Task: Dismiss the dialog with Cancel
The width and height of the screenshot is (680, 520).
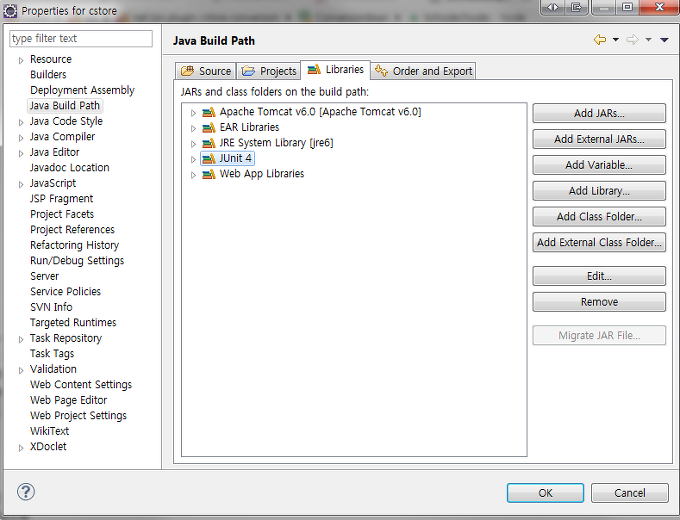Action: 629,493
